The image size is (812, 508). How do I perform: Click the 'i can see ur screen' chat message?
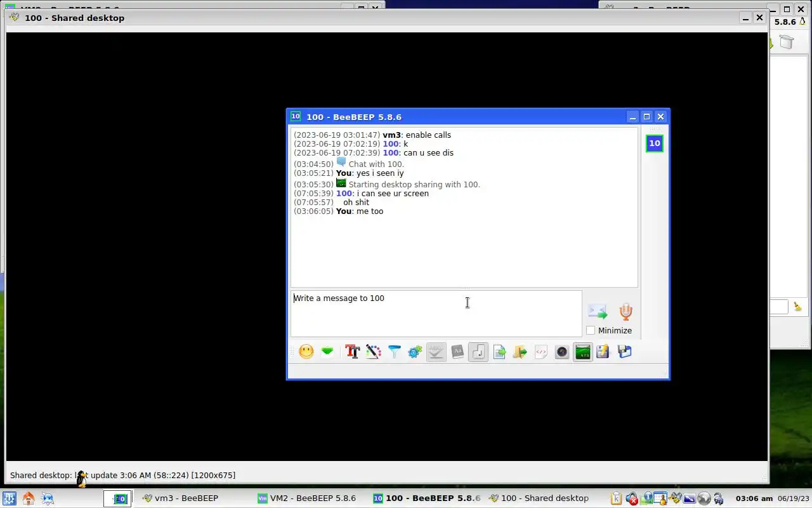[x=393, y=194]
